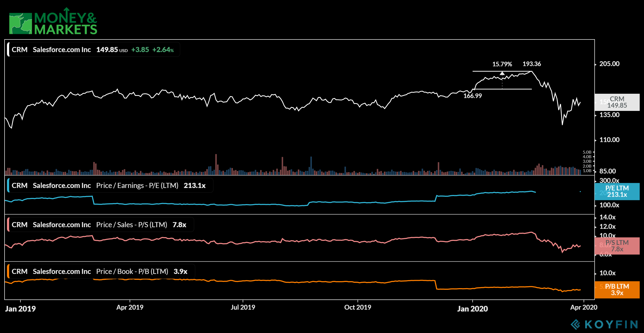Click the +2.64% percent change value

point(163,50)
